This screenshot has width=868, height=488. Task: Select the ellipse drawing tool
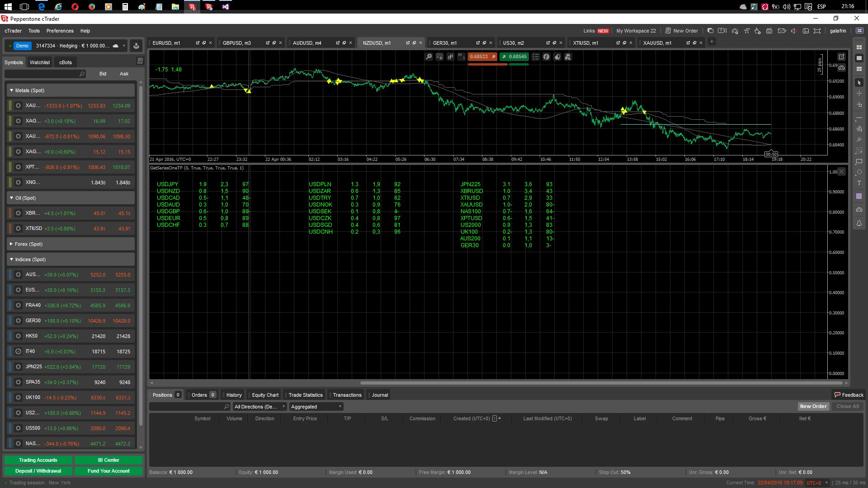[859, 172]
